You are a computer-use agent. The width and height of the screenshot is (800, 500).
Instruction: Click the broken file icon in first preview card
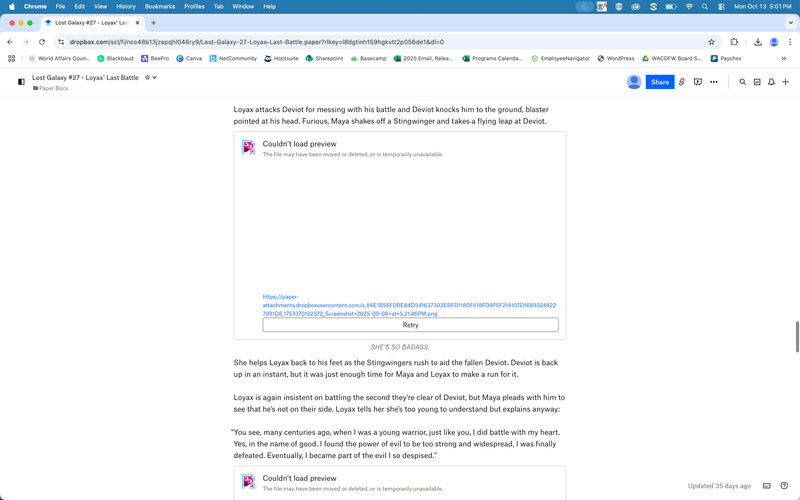248,147
